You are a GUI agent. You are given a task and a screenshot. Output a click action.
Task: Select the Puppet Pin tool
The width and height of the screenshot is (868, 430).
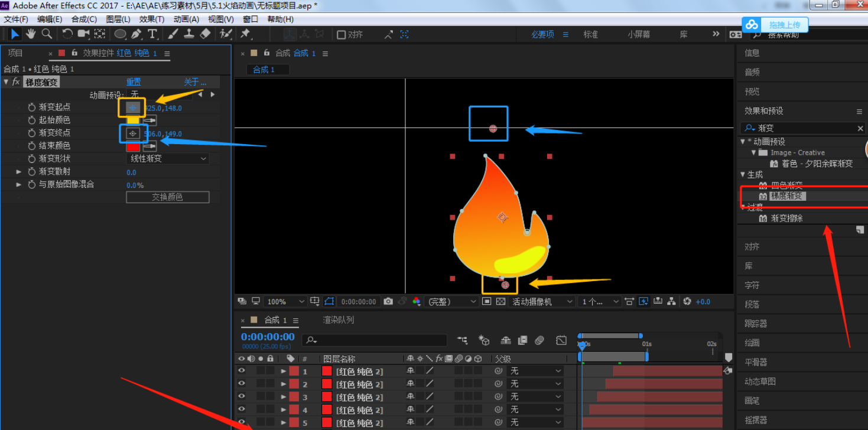(245, 34)
